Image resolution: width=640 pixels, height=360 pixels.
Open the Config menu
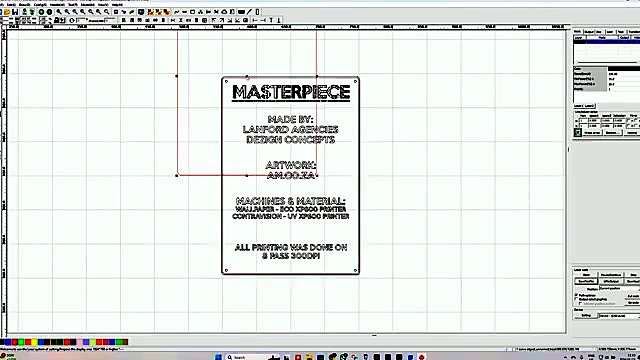click(40, 4)
